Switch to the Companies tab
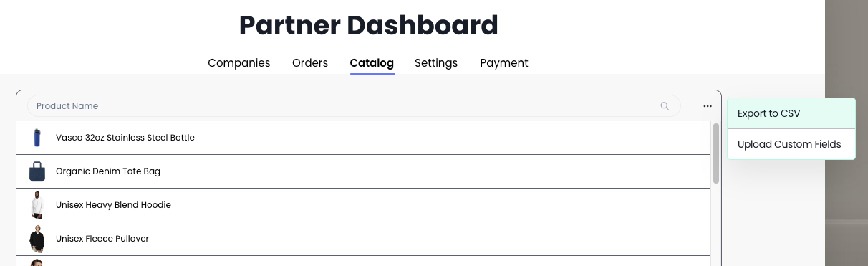 pos(239,63)
